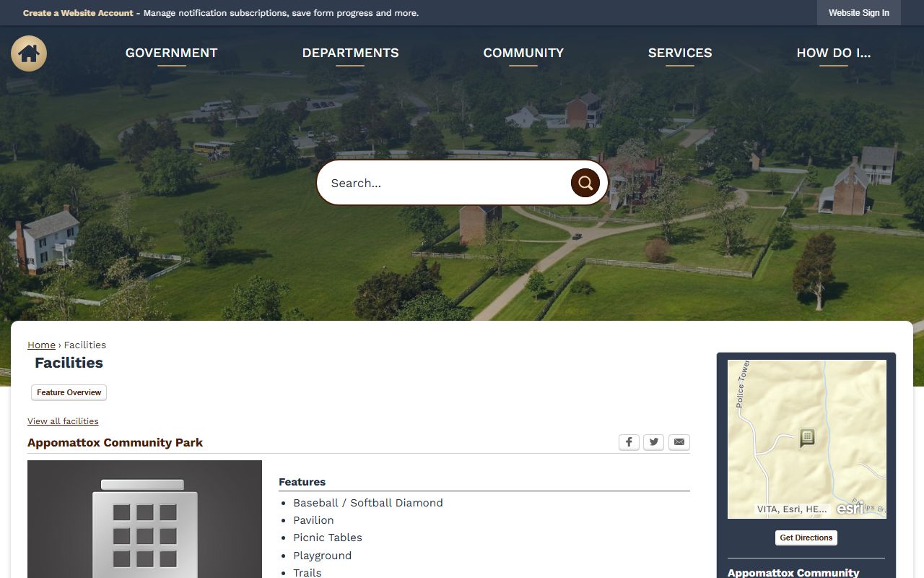The image size is (924, 578).
Task: Follow Create a Website Account link
Action: [78, 13]
